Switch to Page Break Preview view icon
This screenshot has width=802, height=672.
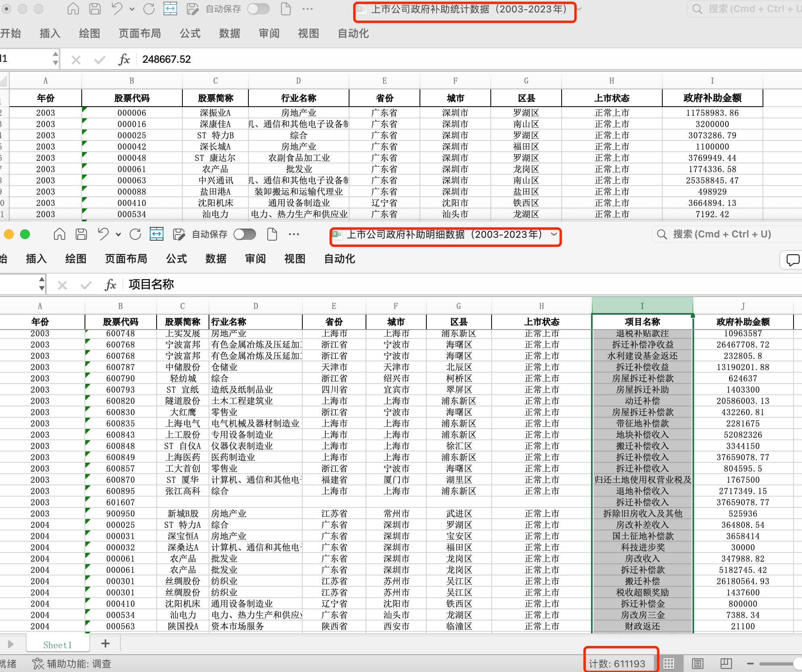(726, 664)
